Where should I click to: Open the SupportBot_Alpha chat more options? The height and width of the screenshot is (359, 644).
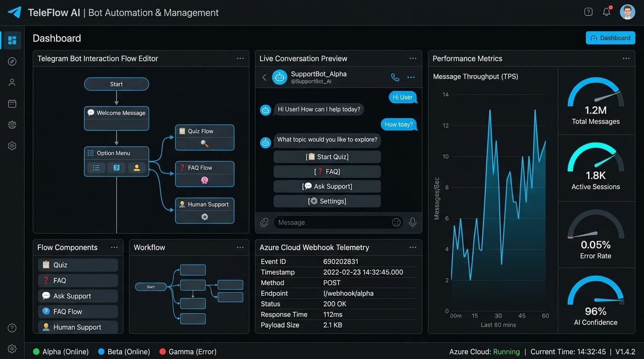(411, 78)
